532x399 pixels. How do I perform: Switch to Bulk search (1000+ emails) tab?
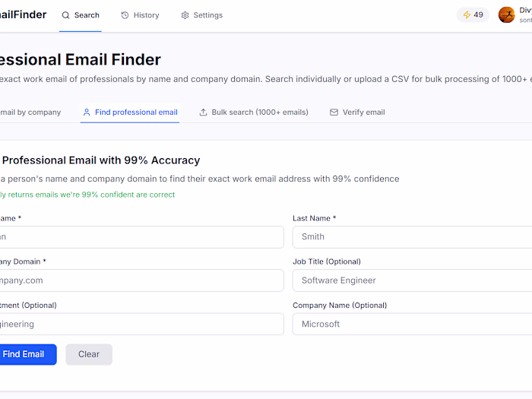(259, 112)
